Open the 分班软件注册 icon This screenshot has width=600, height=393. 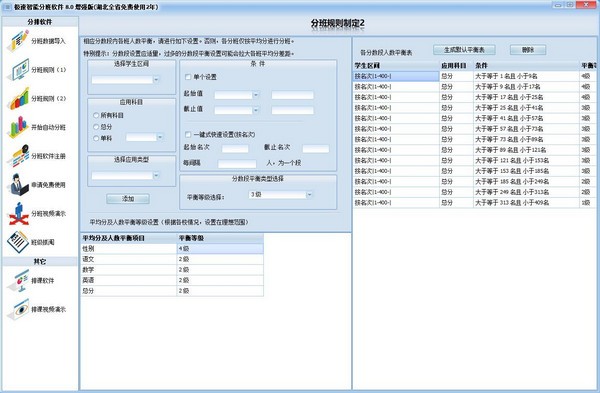pos(18,156)
